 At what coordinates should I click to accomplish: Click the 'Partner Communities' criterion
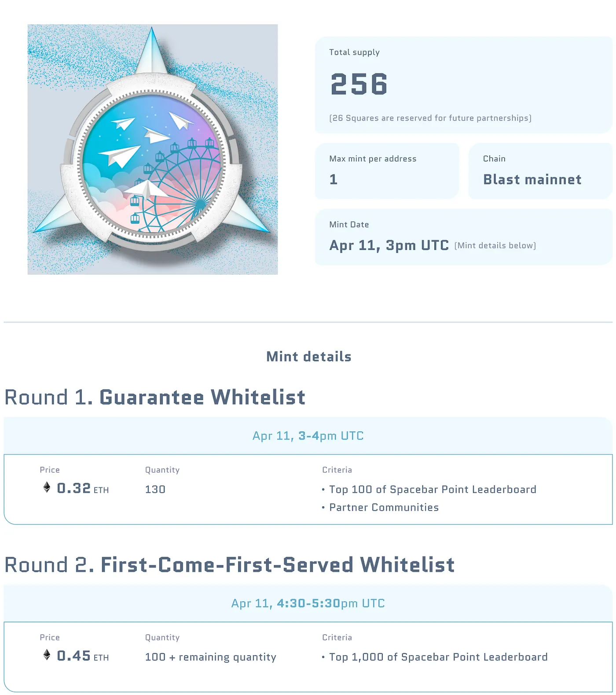[x=384, y=507]
